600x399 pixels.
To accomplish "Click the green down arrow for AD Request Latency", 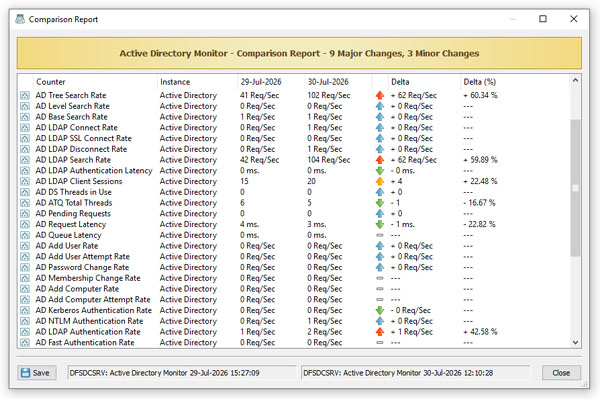I will (380, 224).
